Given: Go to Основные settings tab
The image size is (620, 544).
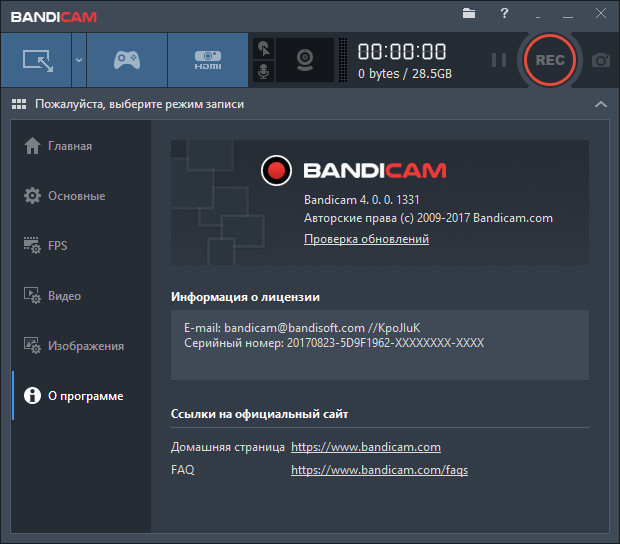Looking at the screenshot, I should click(76, 196).
